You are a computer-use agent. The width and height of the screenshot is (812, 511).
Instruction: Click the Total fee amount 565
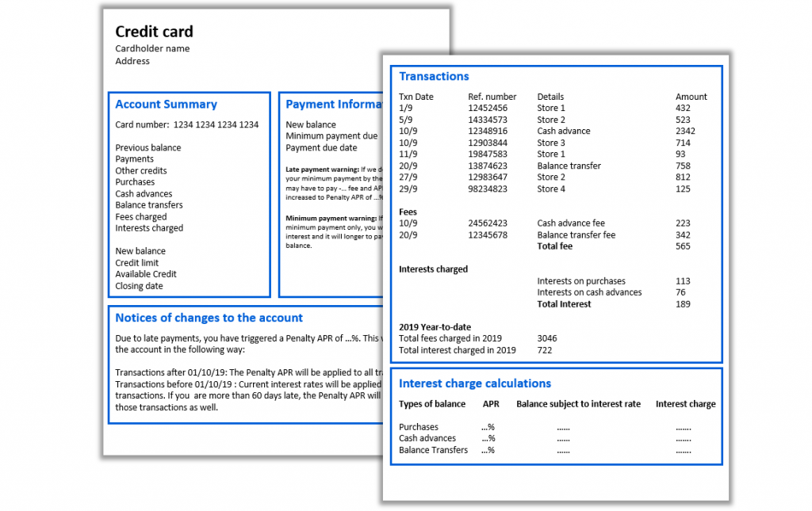tap(683, 246)
